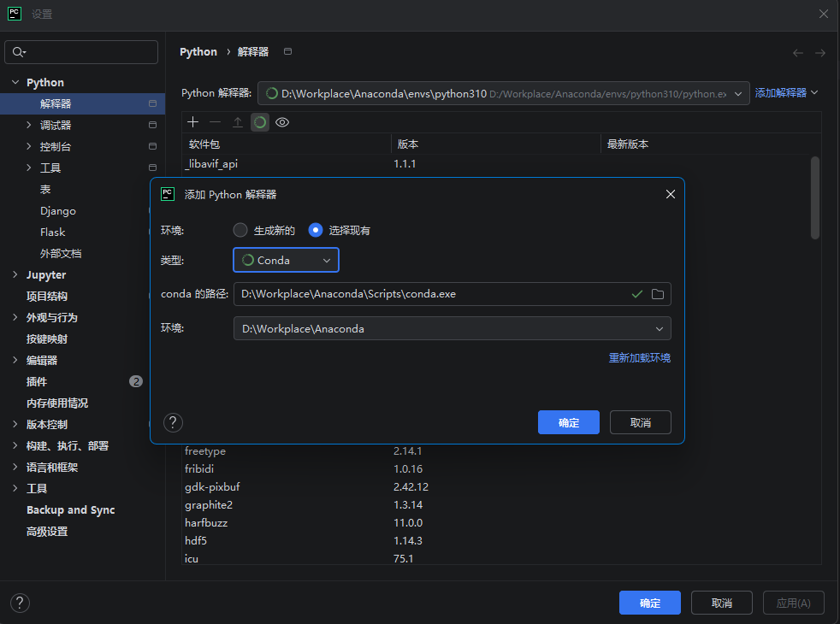Open the Python 解释器 selection dropdown
Viewport: 840px width, 624px height.
(504, 93)
